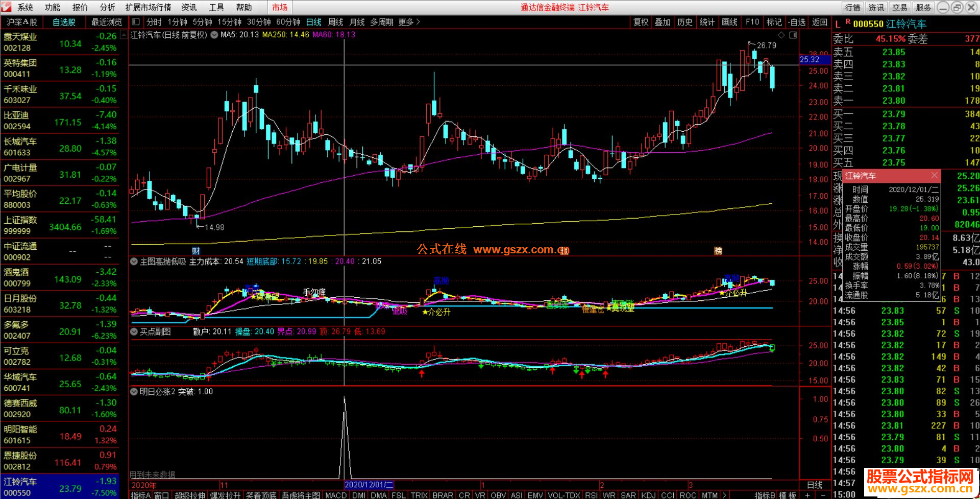This screenshot has height=499, width=980.
Task: Expand the 主图高抛低吸 indicator dropdown
Action: click(134, 262)
